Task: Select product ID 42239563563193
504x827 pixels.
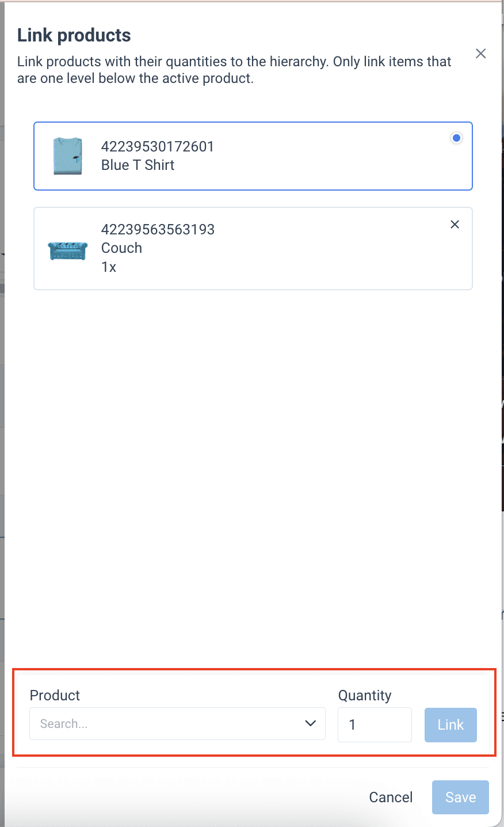Action: click(x=158, y=229)
